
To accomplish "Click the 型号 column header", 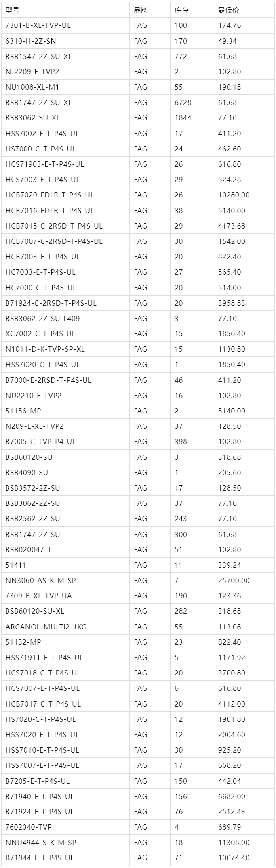I will (x=12, y=10).
